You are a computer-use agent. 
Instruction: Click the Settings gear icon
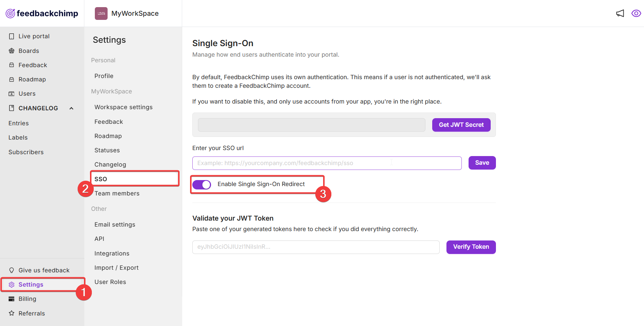coord(12,285)
